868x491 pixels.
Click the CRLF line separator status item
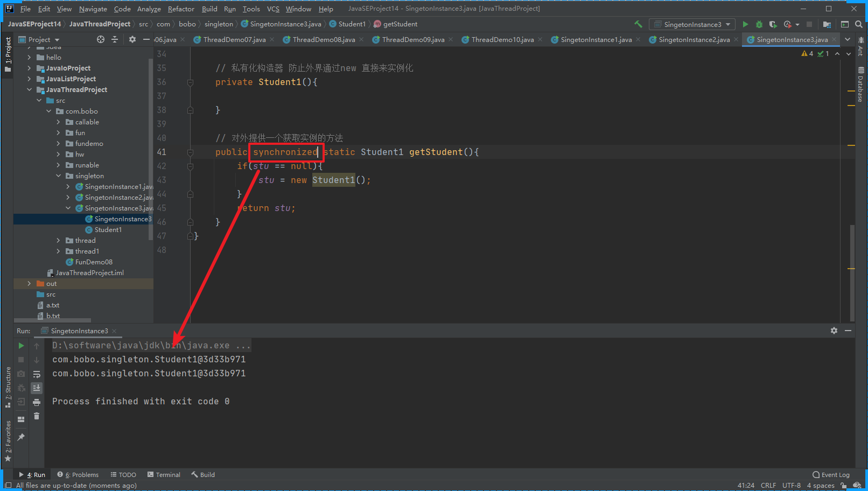point(768,486)
